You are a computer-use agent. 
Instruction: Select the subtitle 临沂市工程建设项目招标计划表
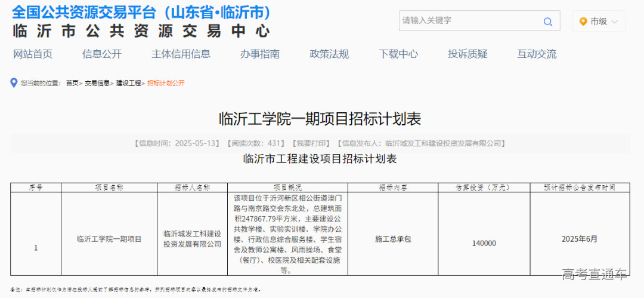[320, 159]
